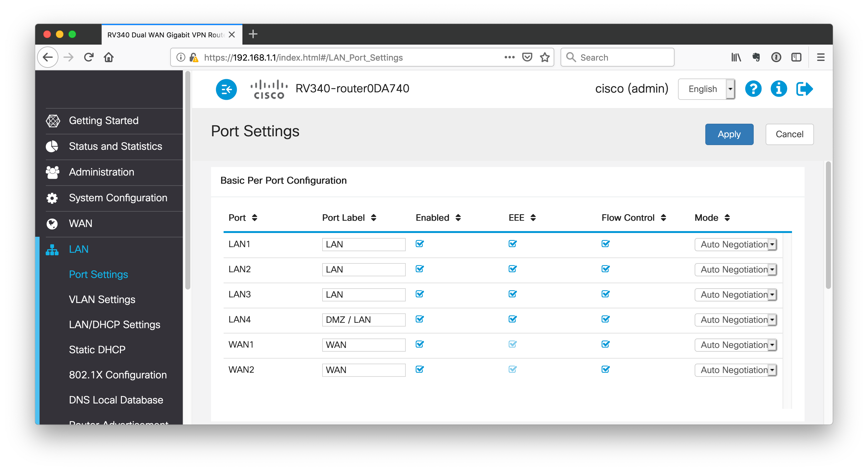Open the help question mark icon

click(x=753, y=89)
